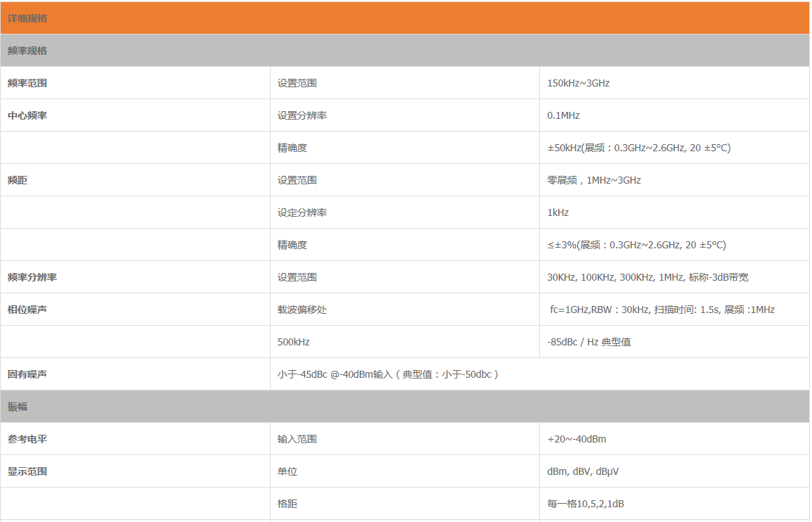Select the 设置分辨率 cell
Image resolution: width=812 pixels, height=522 pixels.
(302, 115)
